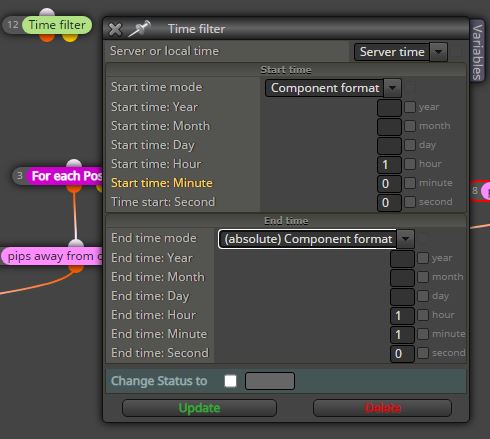This screenshot has height=439, width=490.
Task: Click End time Month input field
Action: point(402,278)
